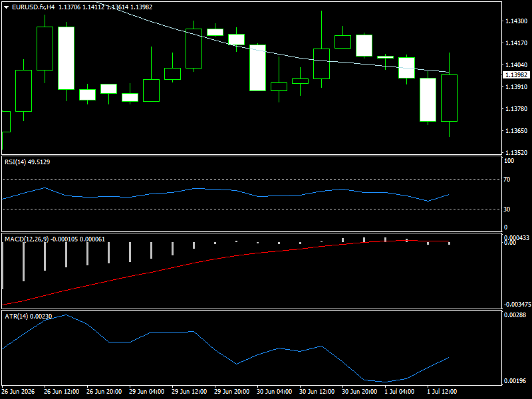Click the triangle arrow beside EURUSD.fx,H4
Viewport: 532px width, 399px height.
tap(6, 7)
